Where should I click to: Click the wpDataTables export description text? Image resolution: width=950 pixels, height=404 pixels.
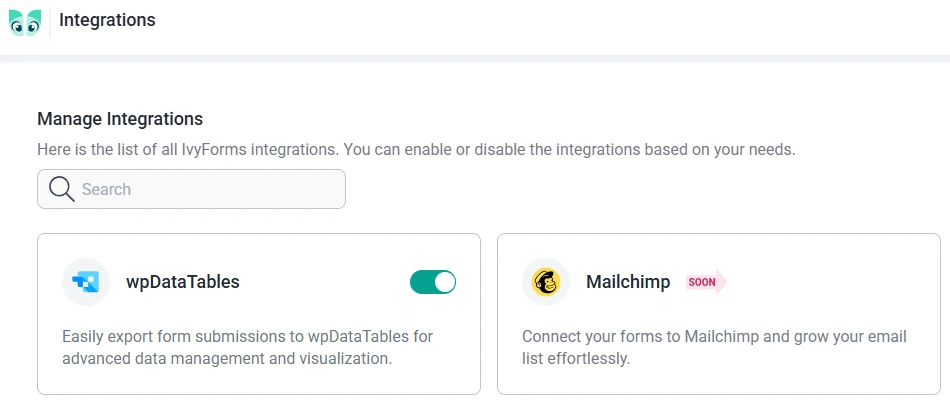(247, 347)
